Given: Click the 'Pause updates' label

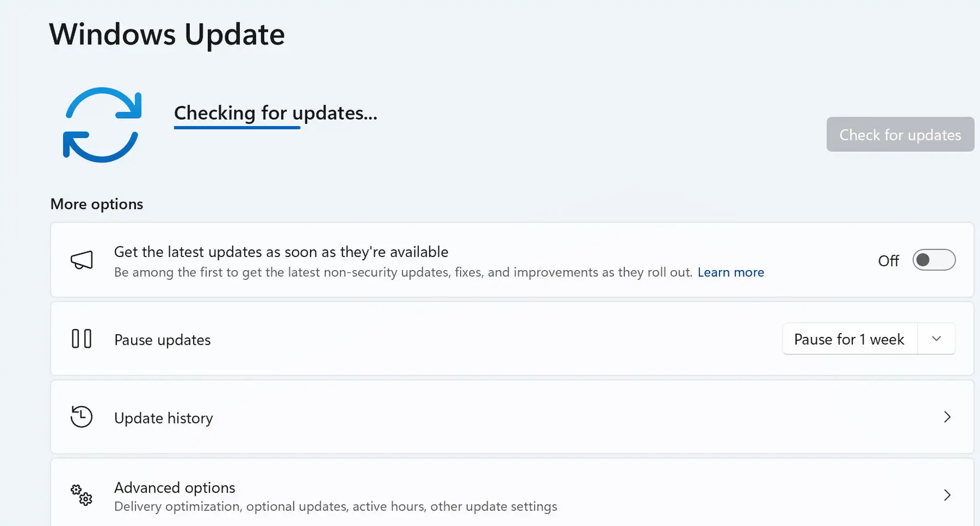Looking at the screenshot, I should 162,340.
